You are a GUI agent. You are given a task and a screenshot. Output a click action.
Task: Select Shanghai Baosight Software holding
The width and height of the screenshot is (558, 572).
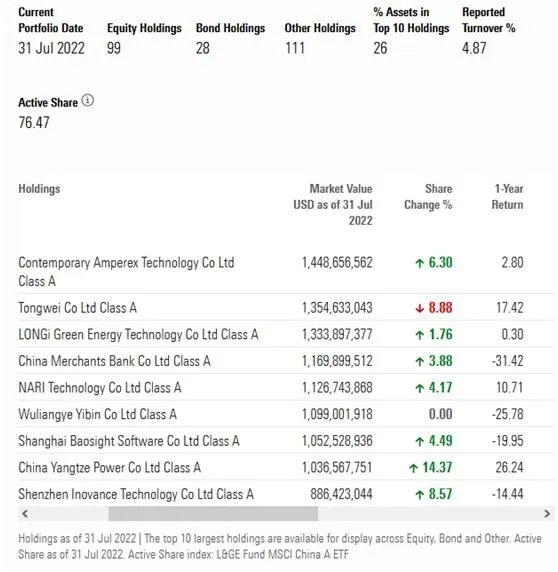click(x=129, y=441)
